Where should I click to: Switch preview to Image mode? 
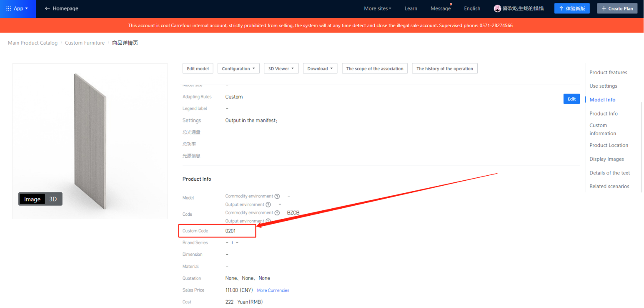tap(32, 199)
